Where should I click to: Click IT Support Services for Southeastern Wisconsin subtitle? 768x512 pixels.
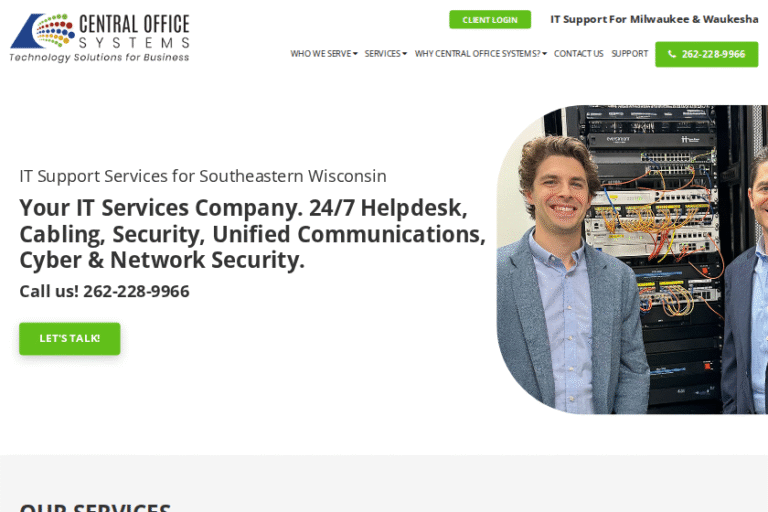(x=203, y=176)
